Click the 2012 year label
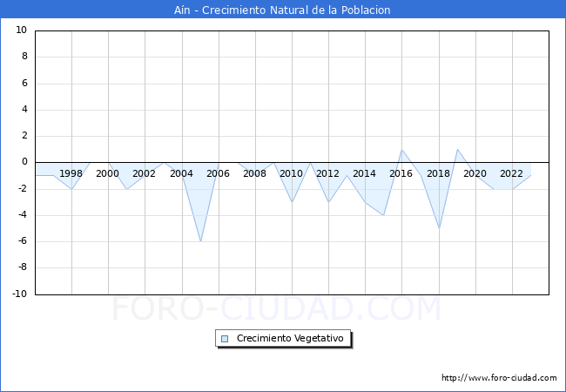 pyautogui.click(x=327, y=173)
